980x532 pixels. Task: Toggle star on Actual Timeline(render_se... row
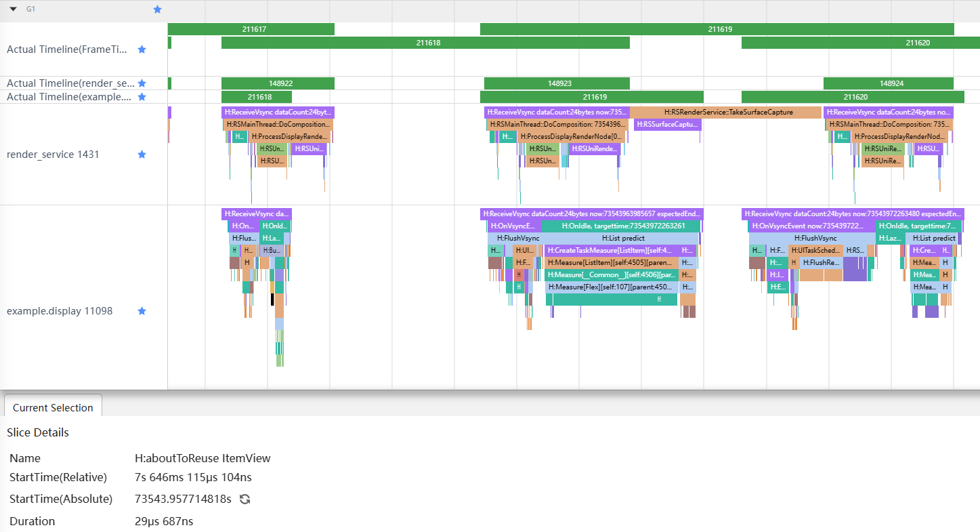[x=142, y=83]
